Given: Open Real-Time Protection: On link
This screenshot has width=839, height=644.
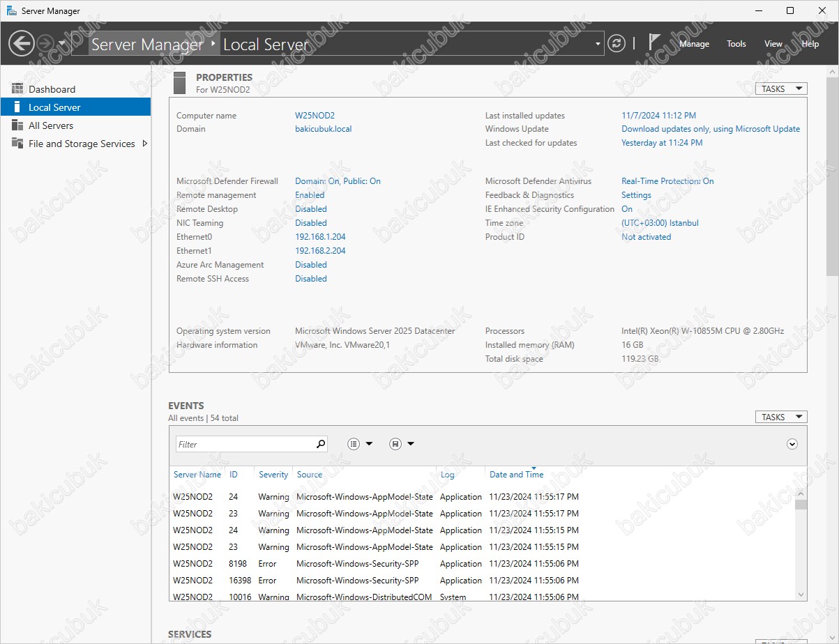Looking at the screenshot, I should click(x=667, y=181).
